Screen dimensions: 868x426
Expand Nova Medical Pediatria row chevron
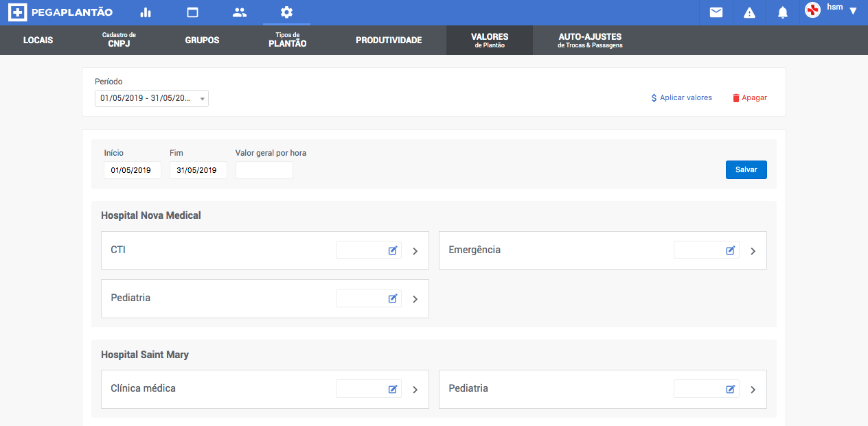point(415,299)
